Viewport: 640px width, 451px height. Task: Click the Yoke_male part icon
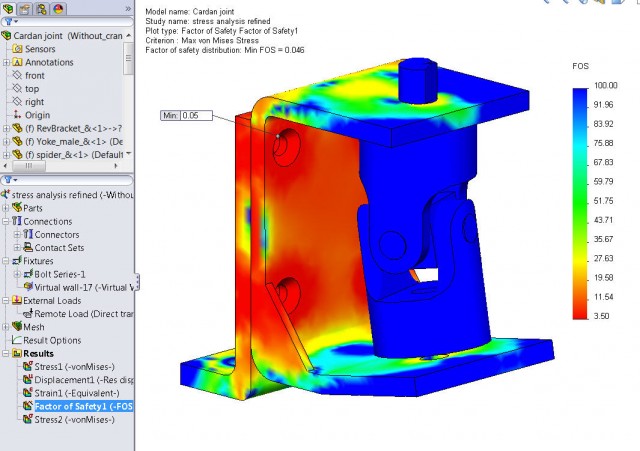(17, 141)
